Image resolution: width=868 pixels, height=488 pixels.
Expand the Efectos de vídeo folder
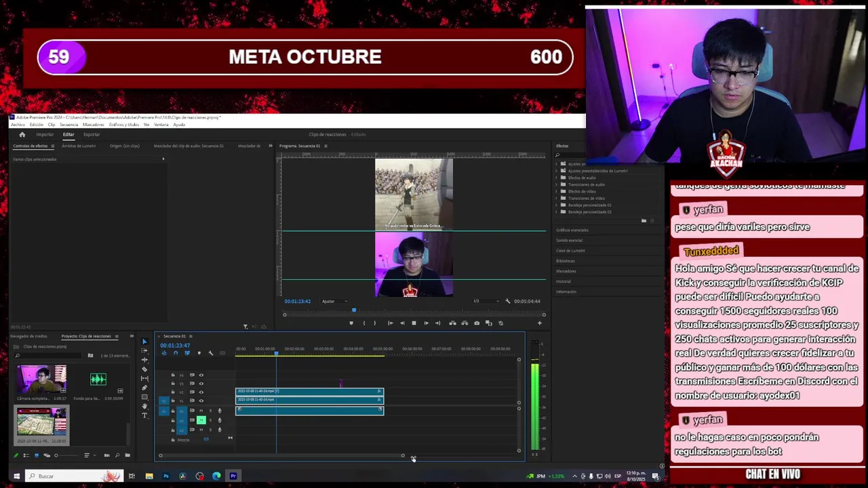(x=557, y=191)
